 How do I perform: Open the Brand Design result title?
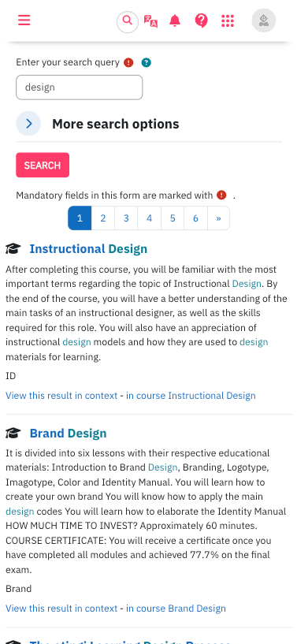(x=68, y=433)
